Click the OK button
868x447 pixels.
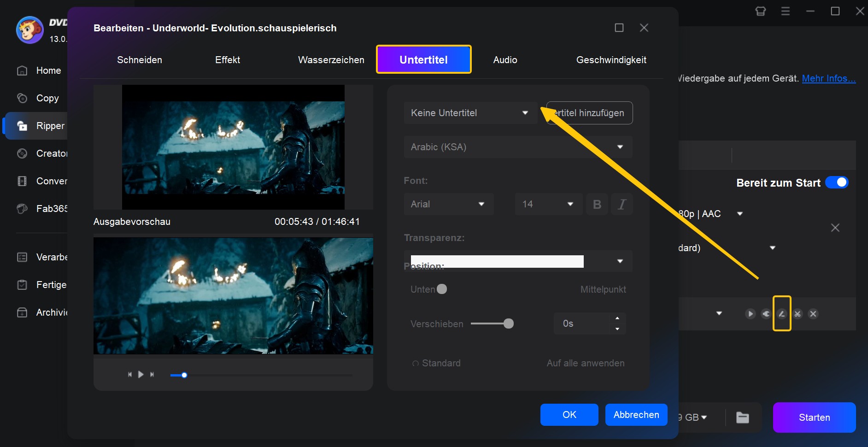(x=569, y=415)
